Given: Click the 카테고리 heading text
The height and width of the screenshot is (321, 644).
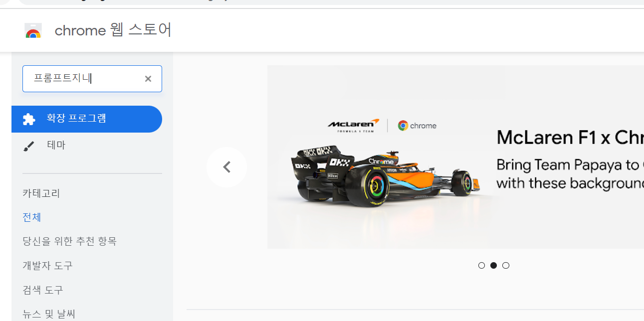Looking at the screenshot, I should (41, 193).
